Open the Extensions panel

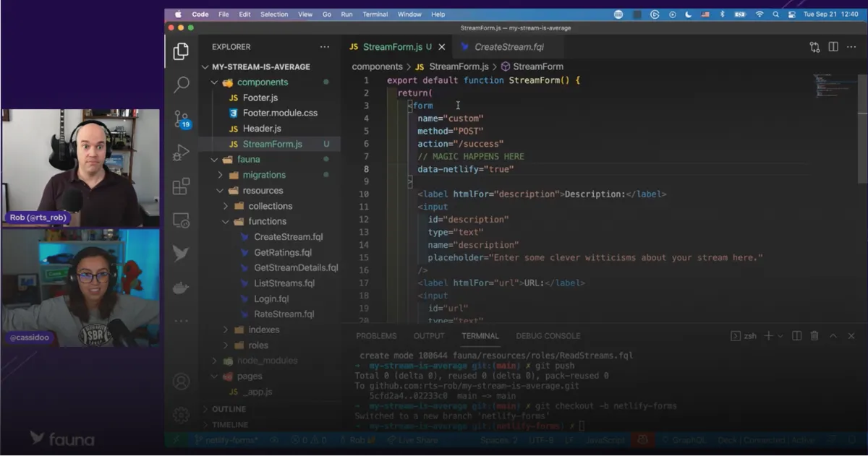point(180,186)
